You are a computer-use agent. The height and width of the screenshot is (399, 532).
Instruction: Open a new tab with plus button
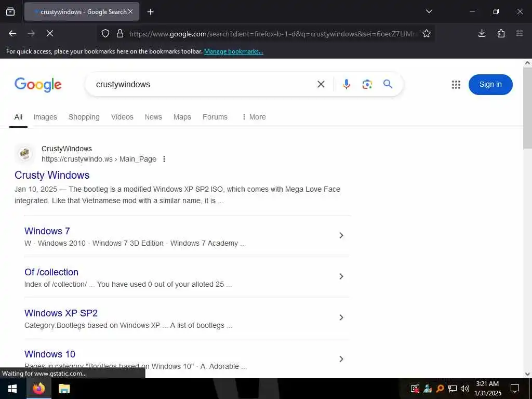point(150,12)
